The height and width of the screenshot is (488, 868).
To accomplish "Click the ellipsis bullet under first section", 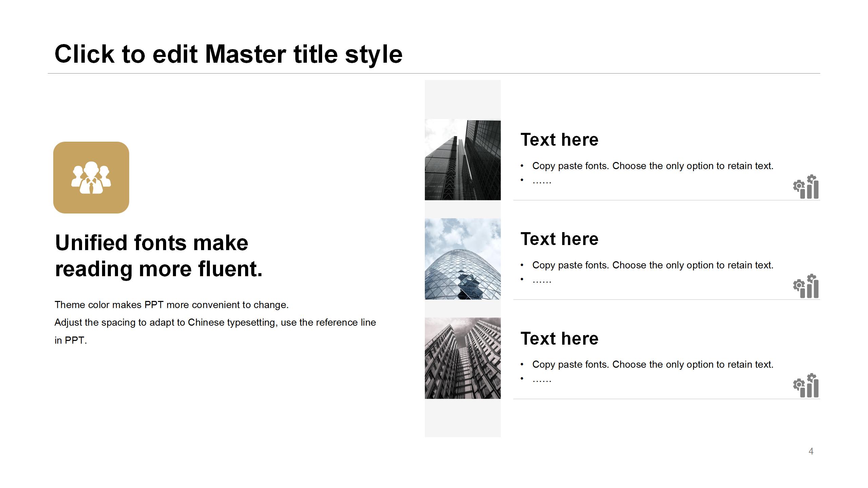I will tap(542, 181).
